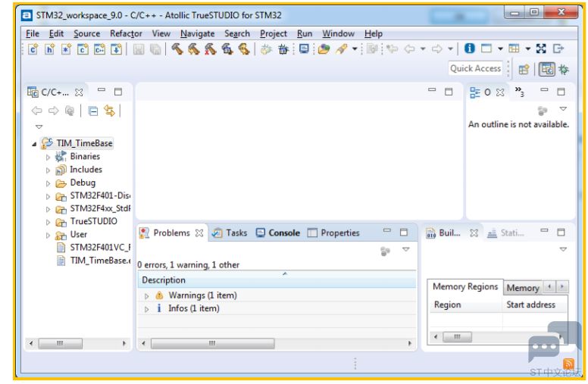Open the Refactor menu
The image size is (588, 384).
(126, 33)
